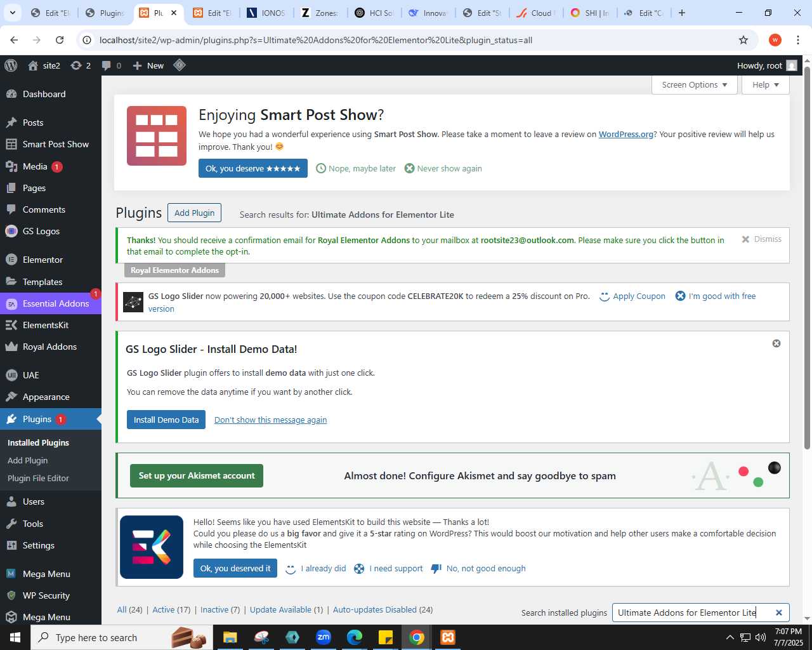Open the Templates sidebar menu

tap(51, 282)
